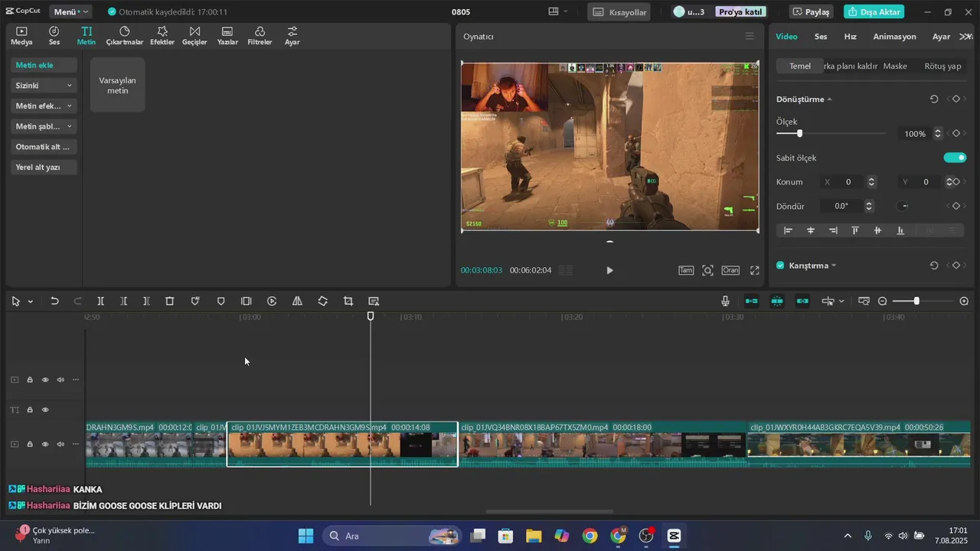This screenshot has width=980, height=551.
Task: Expand the Metin efektleri category
Action: tap(44, 106)
